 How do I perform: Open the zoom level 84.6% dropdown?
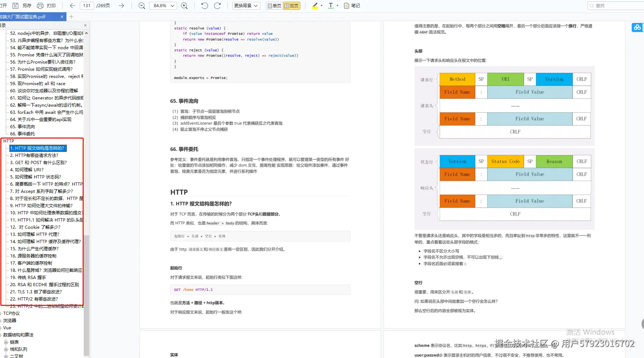click(163, 6)
